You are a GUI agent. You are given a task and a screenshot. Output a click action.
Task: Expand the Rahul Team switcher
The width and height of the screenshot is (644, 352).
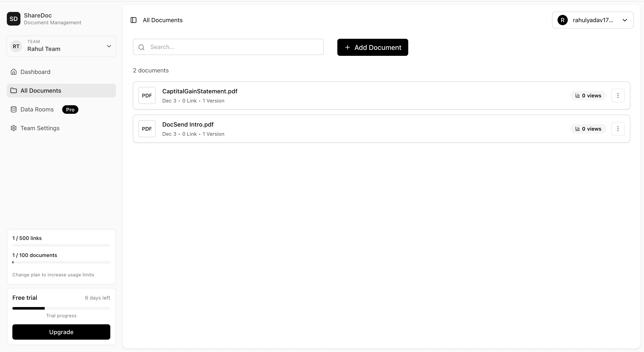coord(109,46)
